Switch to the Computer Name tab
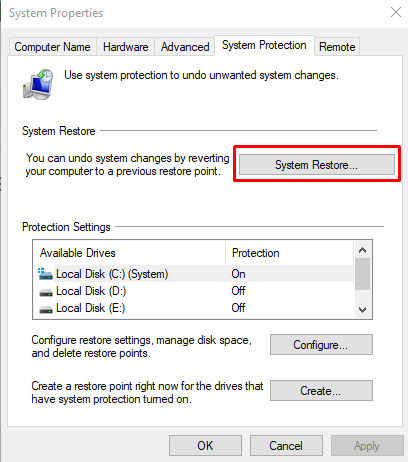 [x=52, y=47]
